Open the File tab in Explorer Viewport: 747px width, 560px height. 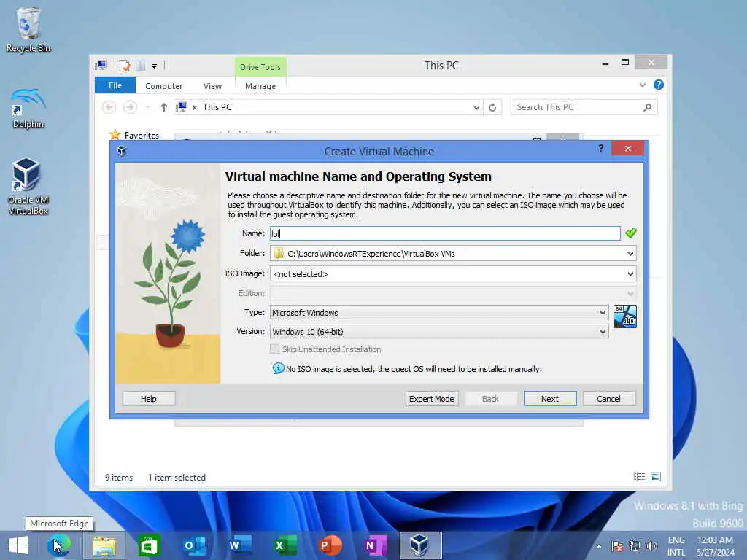point(115,85)
